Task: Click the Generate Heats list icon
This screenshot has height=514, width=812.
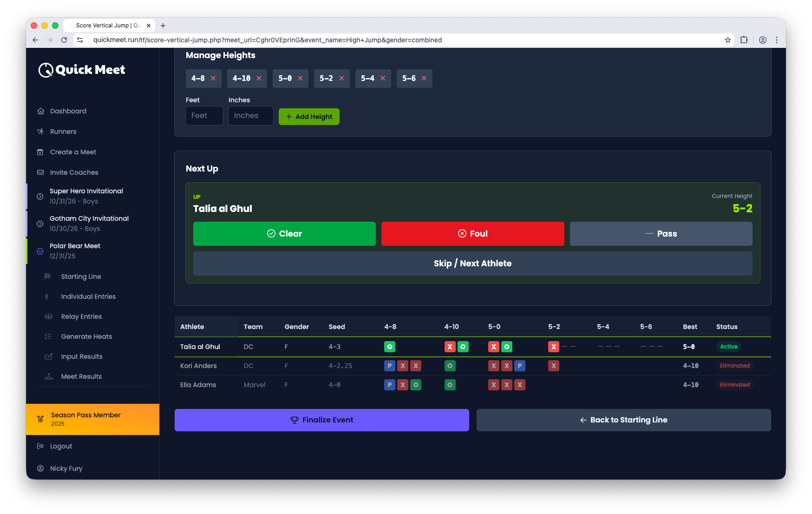Action: pos(48,336)
